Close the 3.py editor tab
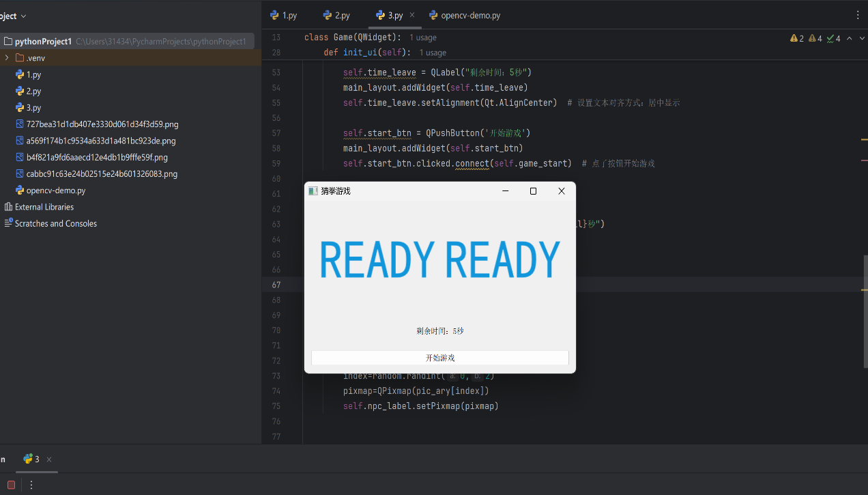868x495 pixels. pos(412,15)
